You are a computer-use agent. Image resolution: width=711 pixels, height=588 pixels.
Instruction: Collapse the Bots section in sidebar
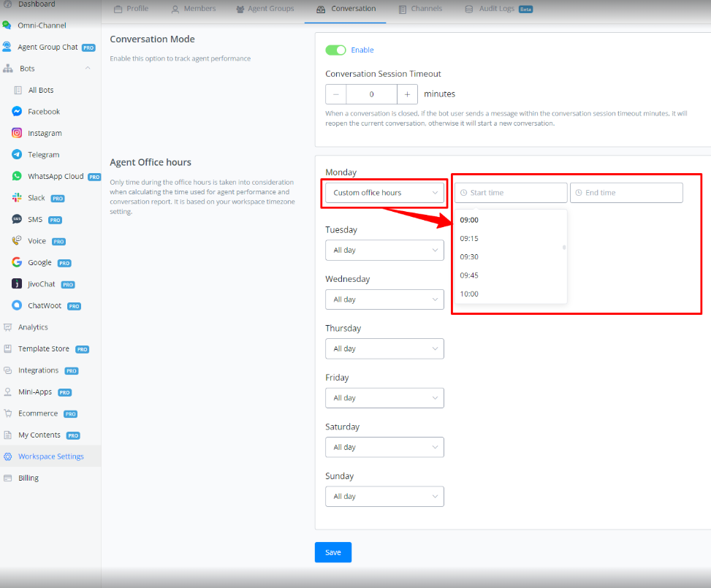(88, 69)
